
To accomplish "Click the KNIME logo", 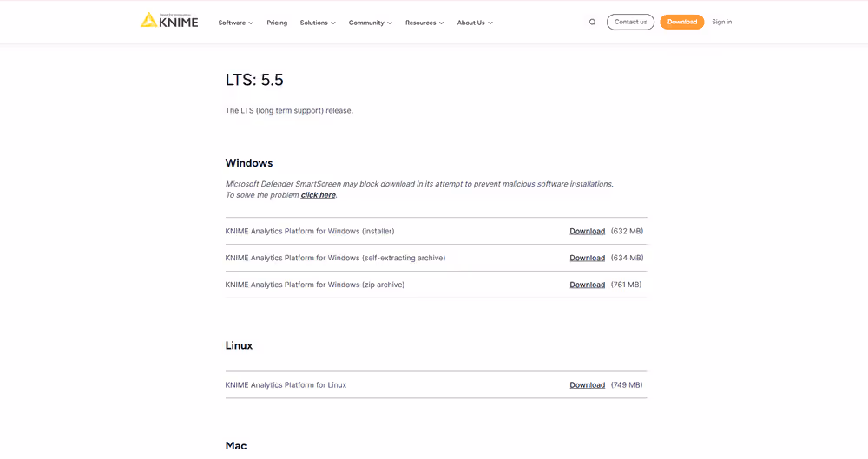I will pos(169,21).
